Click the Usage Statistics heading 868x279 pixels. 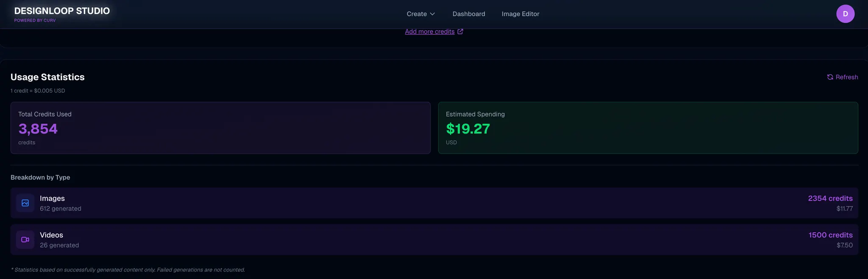click(47, 77)
